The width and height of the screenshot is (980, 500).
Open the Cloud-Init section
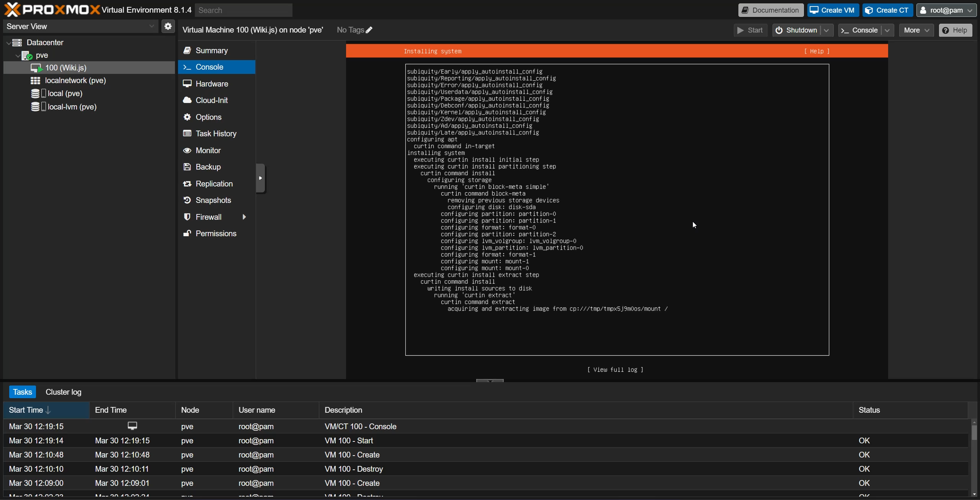(x=211, y=100)
